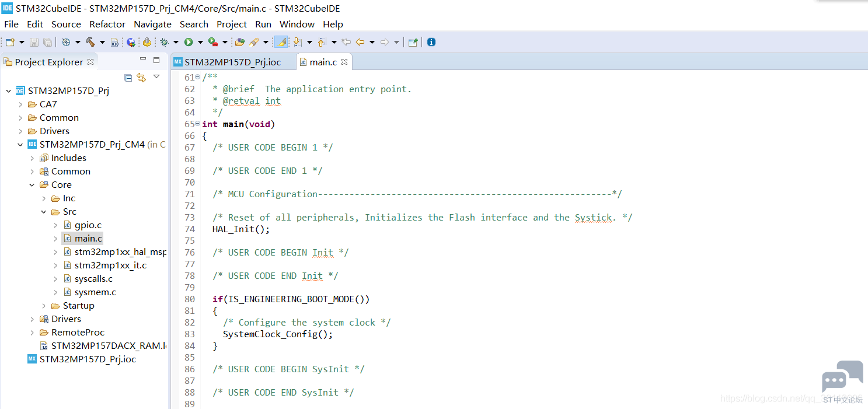Open the Project menu
Image resolution: width=868 pixels, height=409 pixels.
coord(232,24)
